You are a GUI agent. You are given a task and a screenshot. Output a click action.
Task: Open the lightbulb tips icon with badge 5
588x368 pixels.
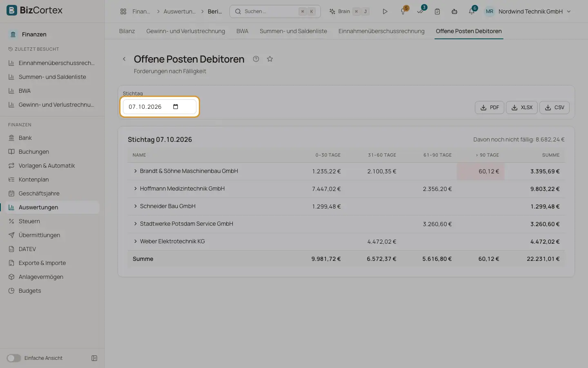[x=403, y=11]
